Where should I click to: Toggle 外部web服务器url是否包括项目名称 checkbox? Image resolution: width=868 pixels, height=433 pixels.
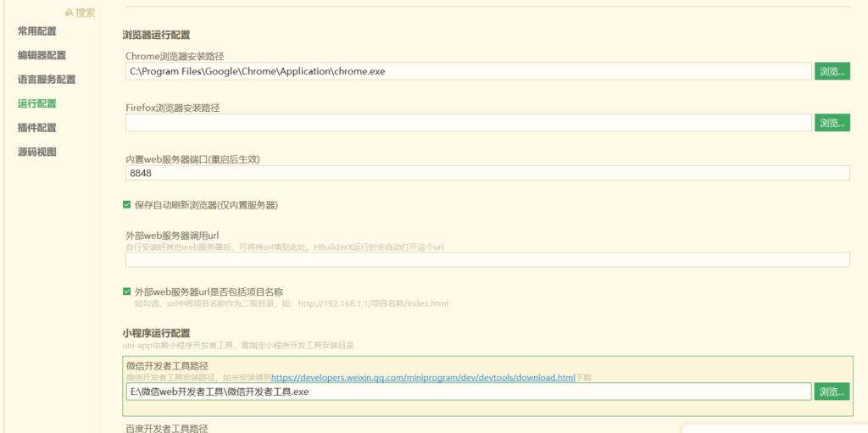[x=127, y=291]
